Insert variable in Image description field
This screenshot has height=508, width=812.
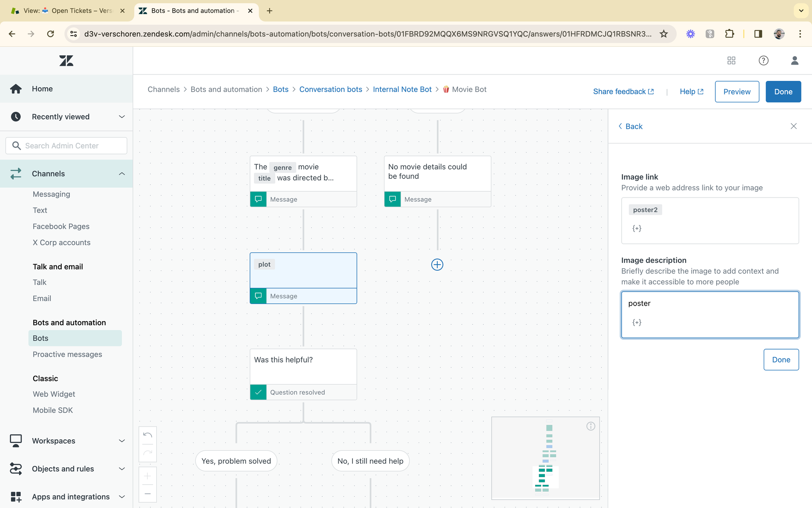637,322
